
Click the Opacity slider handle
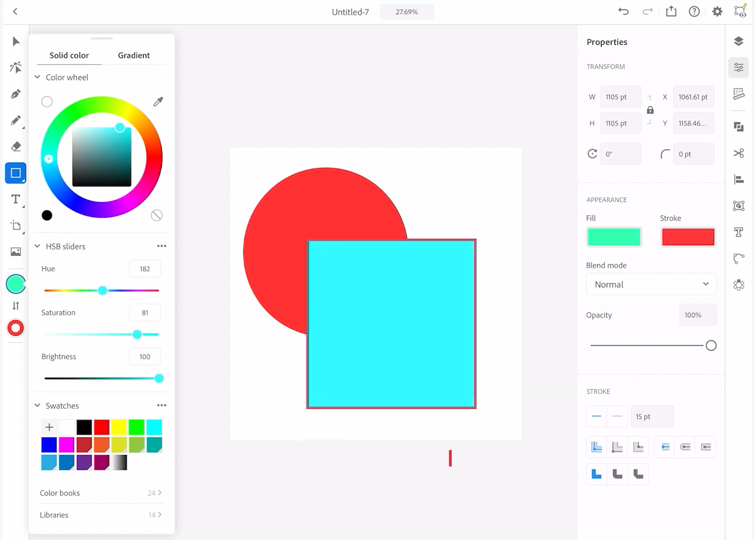click(711, 345)
